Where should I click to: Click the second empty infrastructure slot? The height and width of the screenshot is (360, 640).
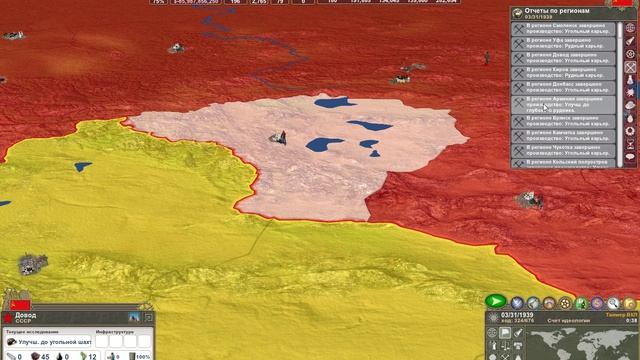116,341
